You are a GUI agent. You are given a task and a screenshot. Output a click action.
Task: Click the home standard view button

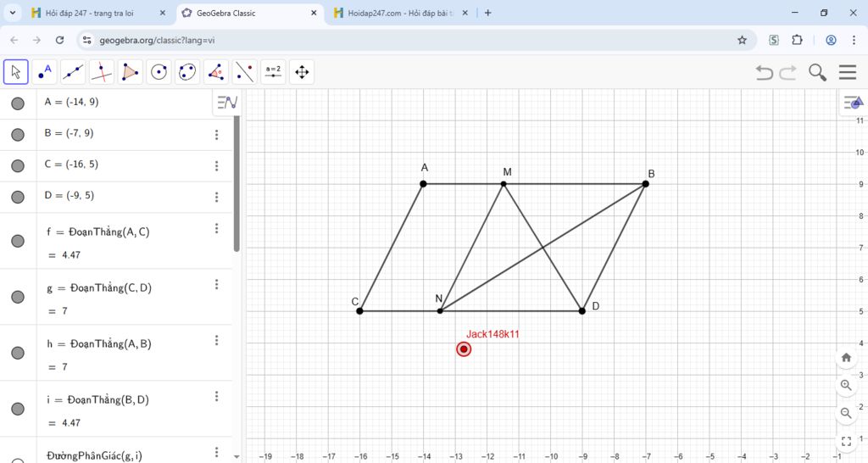point(846,357)
